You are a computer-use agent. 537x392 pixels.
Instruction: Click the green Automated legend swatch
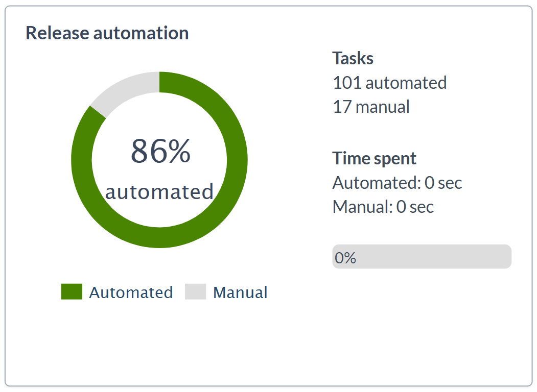click(x=72, y=292)
